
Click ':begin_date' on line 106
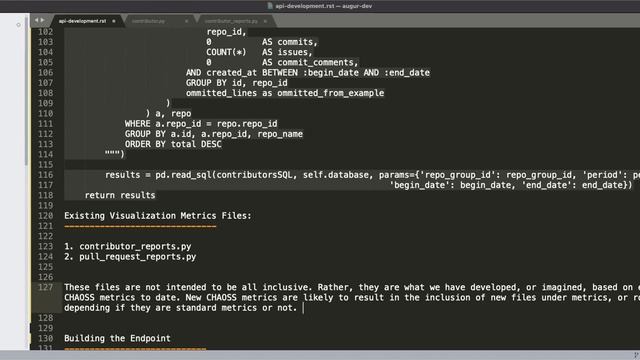point(331,73)
